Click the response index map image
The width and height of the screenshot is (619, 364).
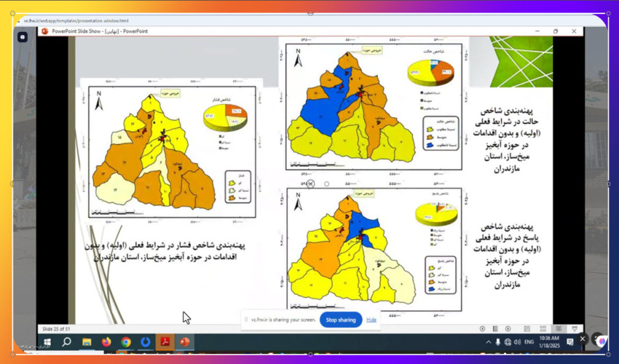(374, 250)
